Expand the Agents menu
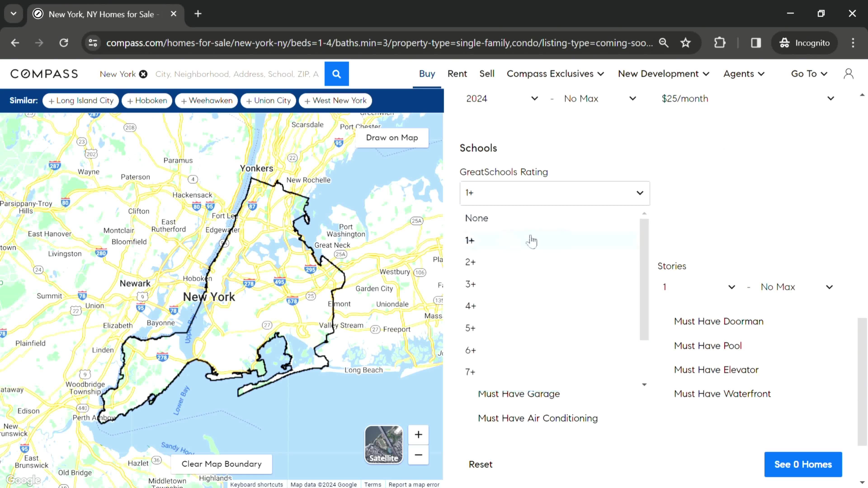868x488 pixels. click(x=744, y=74)
